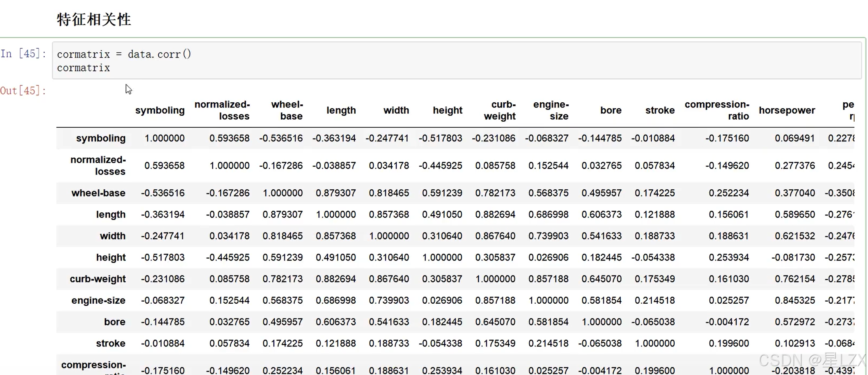
Task: Click the bore column header
Action: click(611, 110)
